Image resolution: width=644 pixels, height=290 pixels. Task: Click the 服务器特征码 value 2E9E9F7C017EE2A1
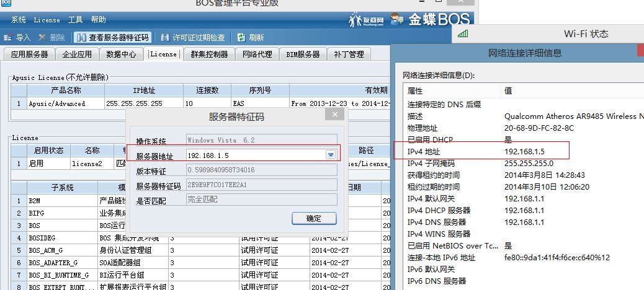click(x=262, y=185)
